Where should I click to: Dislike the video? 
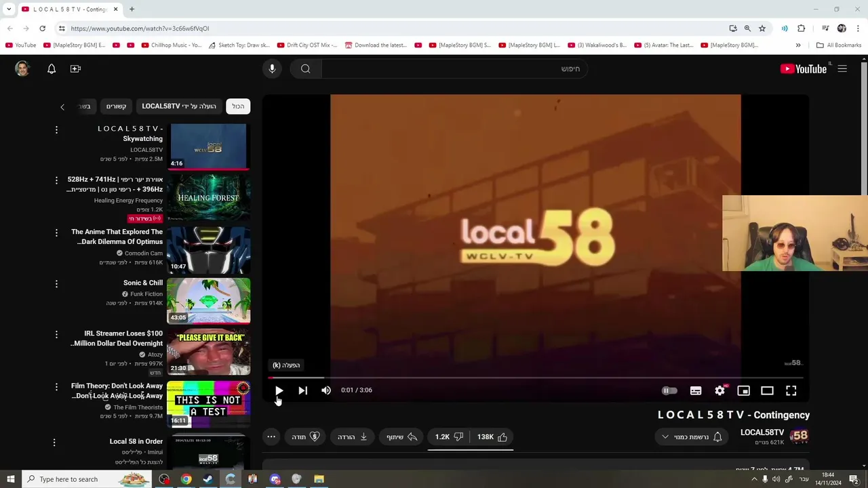(x=449, y=437)
